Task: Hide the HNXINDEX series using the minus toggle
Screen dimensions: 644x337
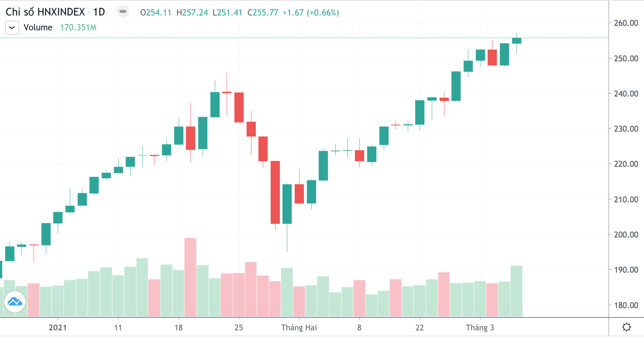Action: point(123,11)
